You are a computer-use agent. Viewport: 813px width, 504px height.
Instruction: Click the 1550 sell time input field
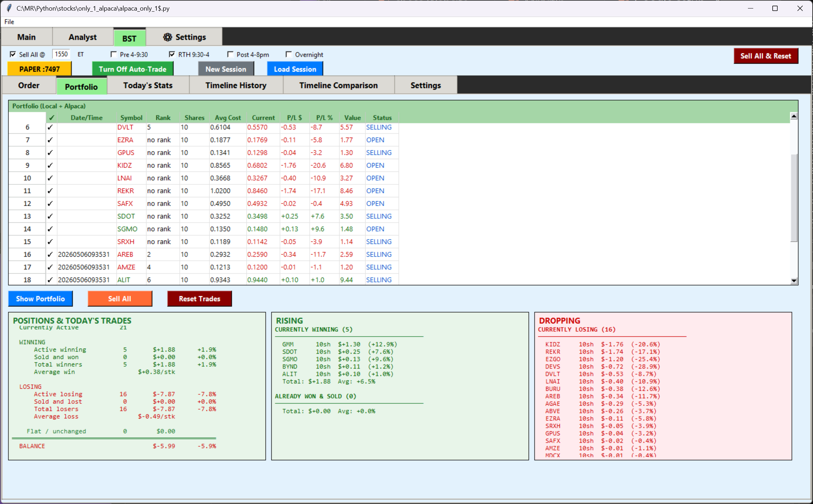(61, 54)
